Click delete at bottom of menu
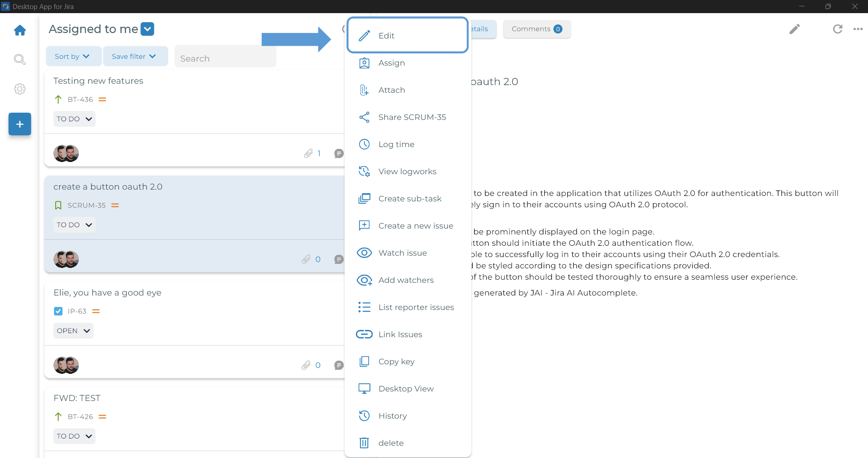 tap(391, 443)
